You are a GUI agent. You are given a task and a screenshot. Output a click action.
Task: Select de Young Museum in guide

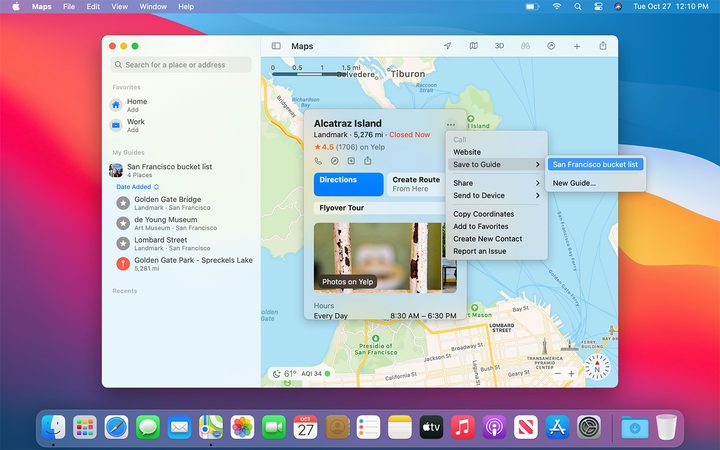pyautogui.click(x=184, y=223)
